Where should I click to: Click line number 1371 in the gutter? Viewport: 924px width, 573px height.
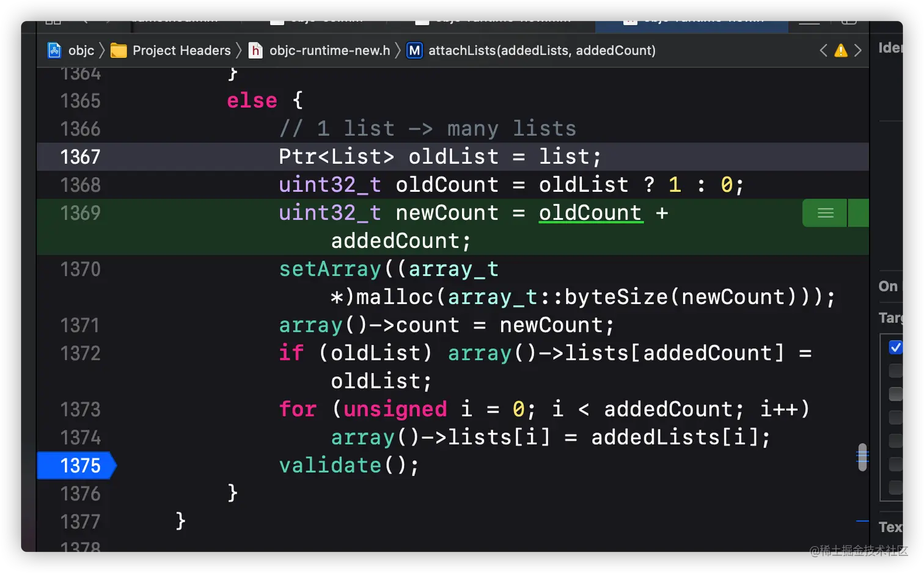coord(80,326)
